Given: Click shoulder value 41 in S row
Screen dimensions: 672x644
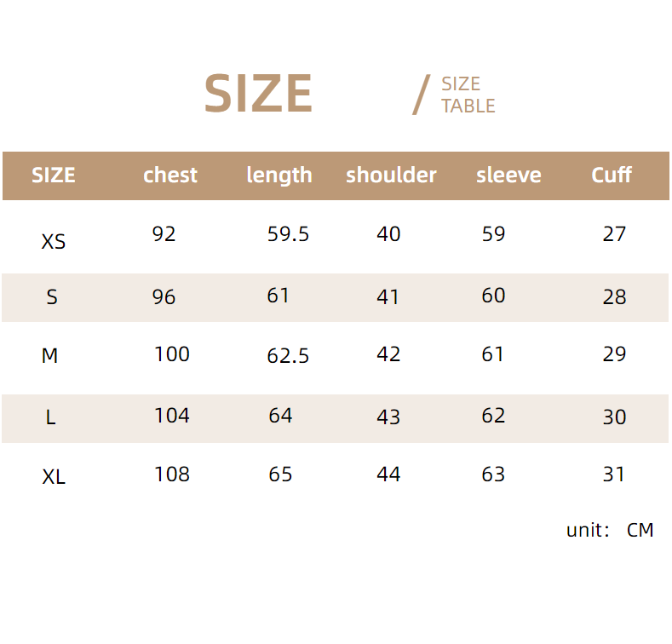Looking at the screenshot, I should pyautogui.click(x=388, y=297).
